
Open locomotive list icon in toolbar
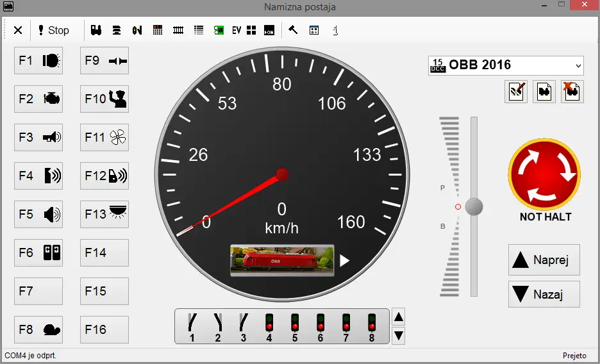click(x=97, y=30)
